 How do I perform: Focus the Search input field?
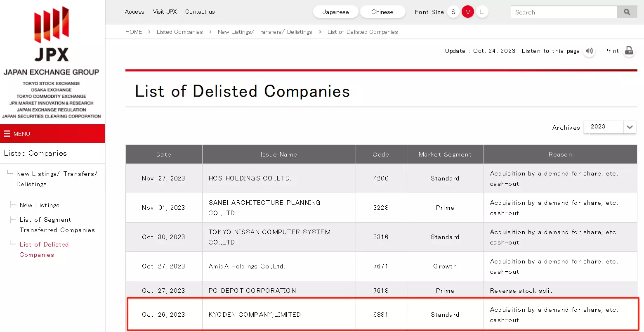coord(564,12)
